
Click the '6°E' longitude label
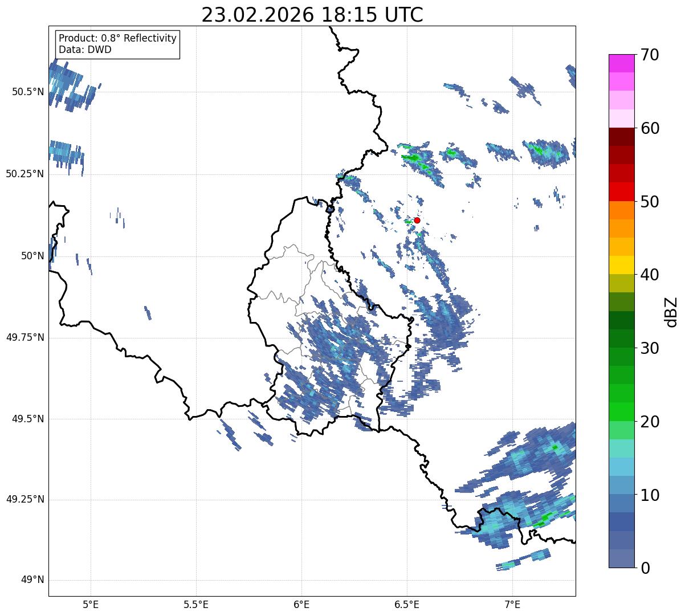pos(301,604)
